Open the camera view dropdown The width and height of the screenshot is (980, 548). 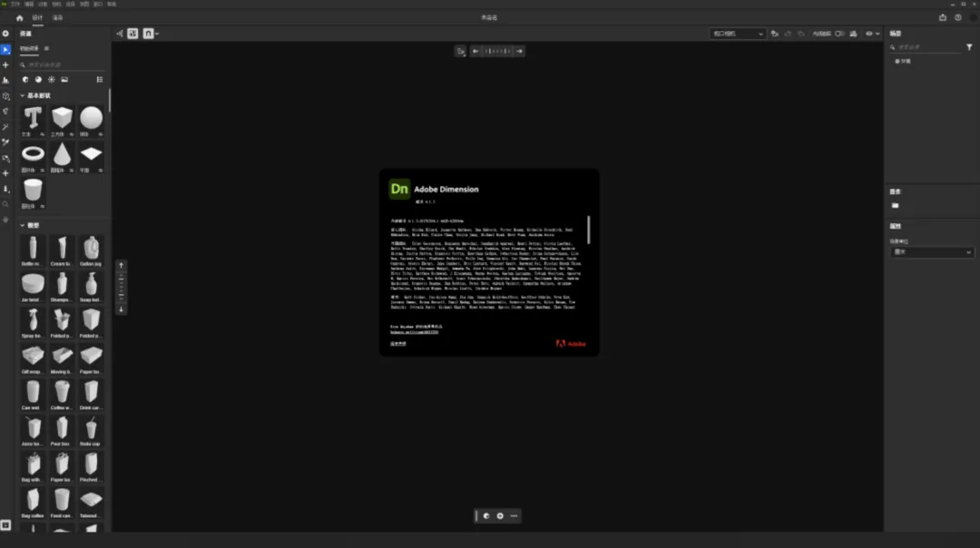pyautogui.click(x=738, y=34)
